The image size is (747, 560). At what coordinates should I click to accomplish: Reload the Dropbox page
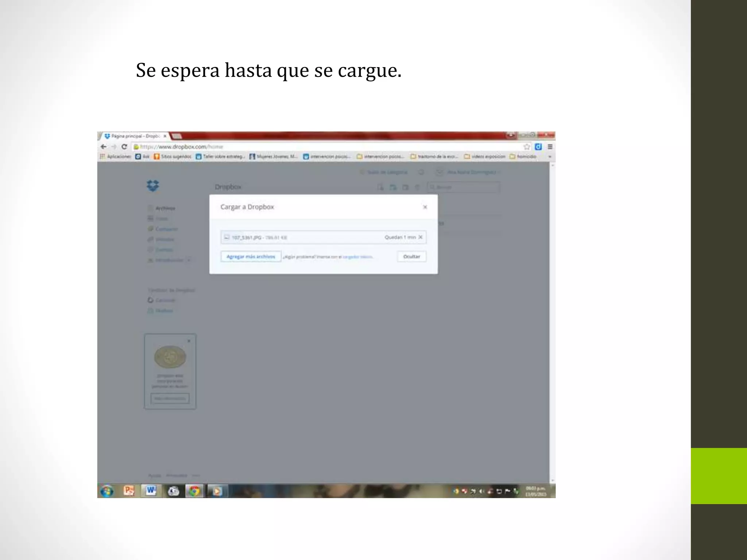click(124, 147)
